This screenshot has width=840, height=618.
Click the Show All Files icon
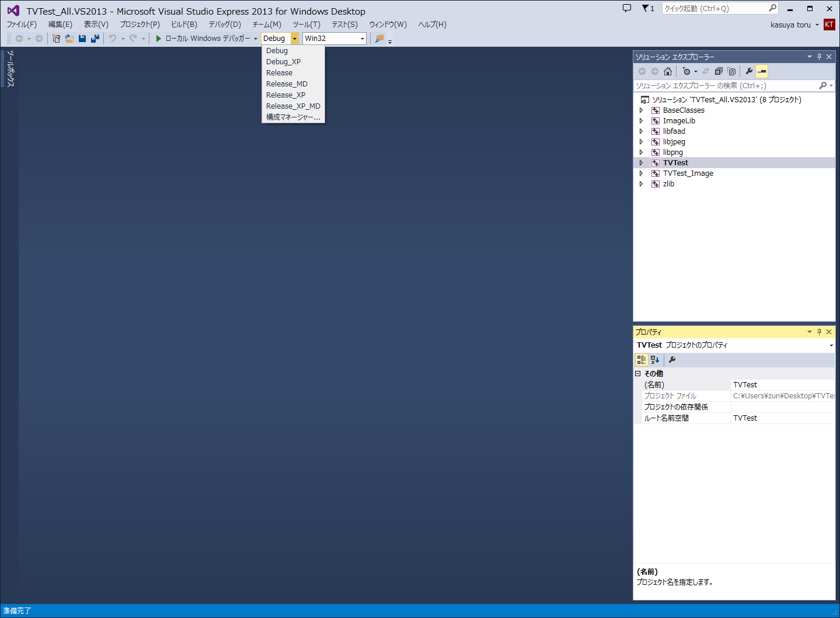tap(731, 71)
